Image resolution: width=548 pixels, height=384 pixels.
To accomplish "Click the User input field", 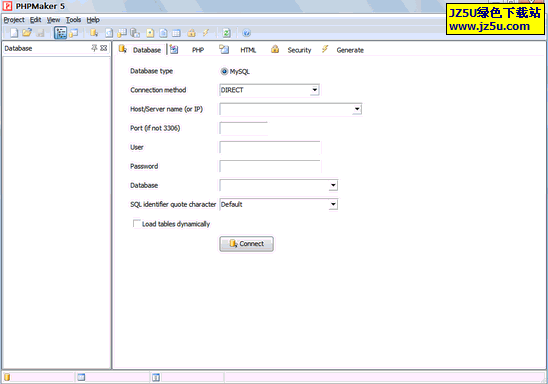I will tap(270, 147).
